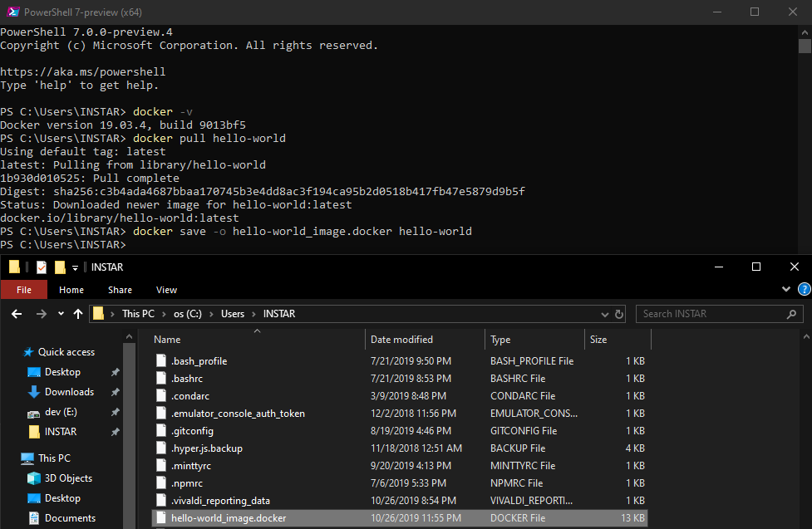Click the PowerShell window scrollbar thumb

(805, 46)
